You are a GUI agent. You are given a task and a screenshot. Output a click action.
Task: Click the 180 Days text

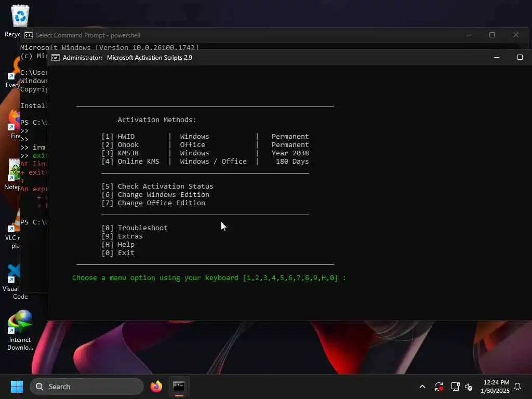tap(292, 162)
